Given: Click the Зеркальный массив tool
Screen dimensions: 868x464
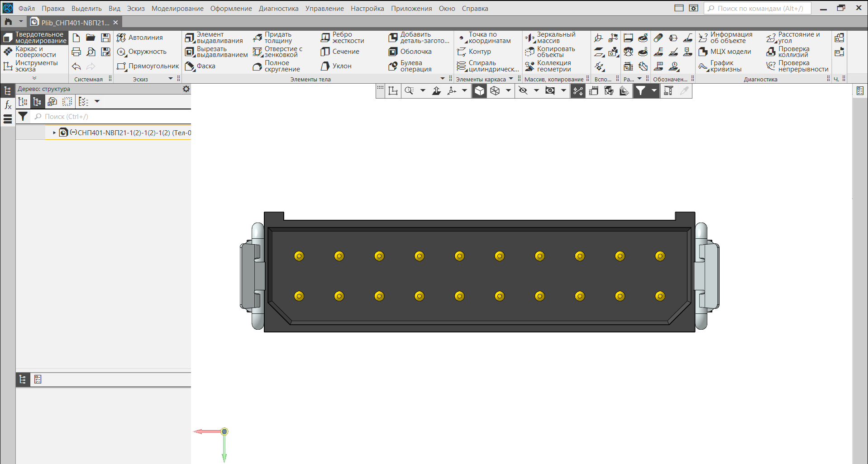Looking at the screenshot, I should 550,38.
